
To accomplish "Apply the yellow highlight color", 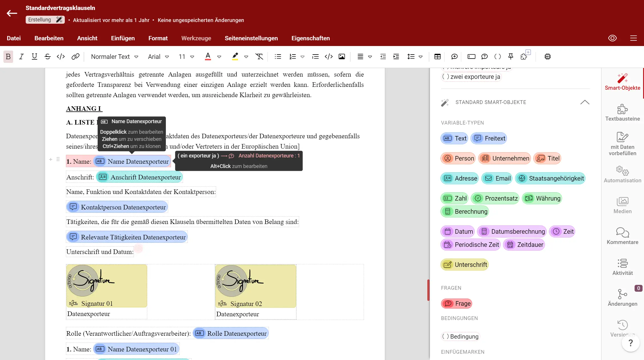I will [235, 57].
